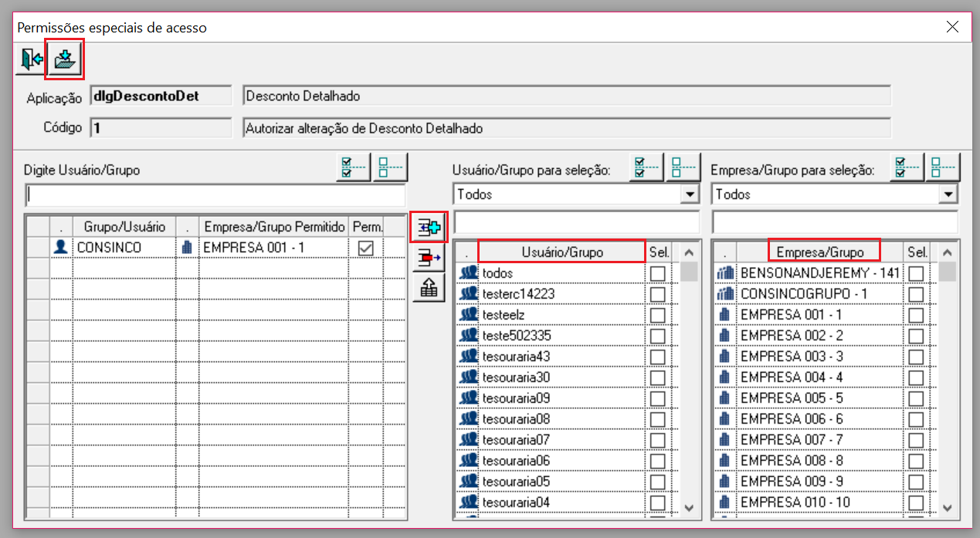
Task: Click the exit door icon in toolbar
Action: coord(31,59)
